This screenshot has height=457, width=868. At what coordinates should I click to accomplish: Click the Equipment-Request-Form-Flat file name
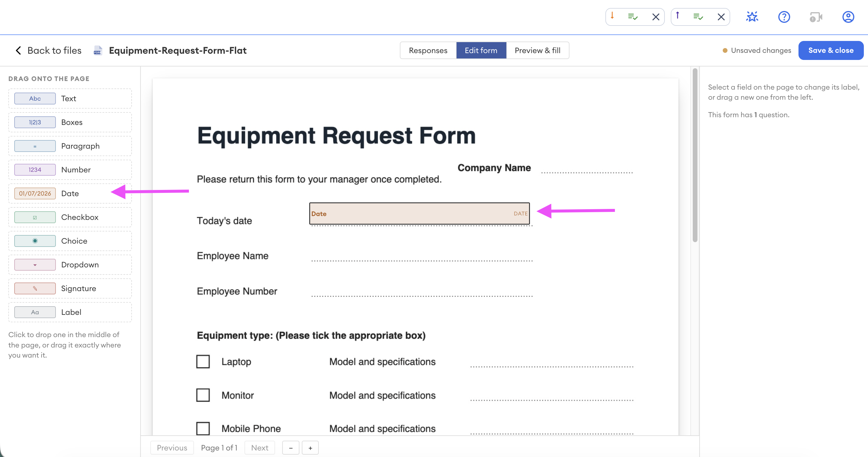(178, 50)
